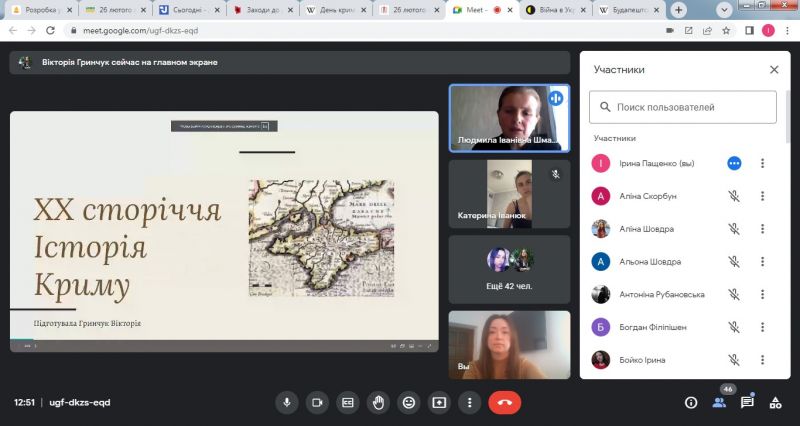Open browser side panel icon
Viewport: 800px width, 426px height.
click(749, 31)
